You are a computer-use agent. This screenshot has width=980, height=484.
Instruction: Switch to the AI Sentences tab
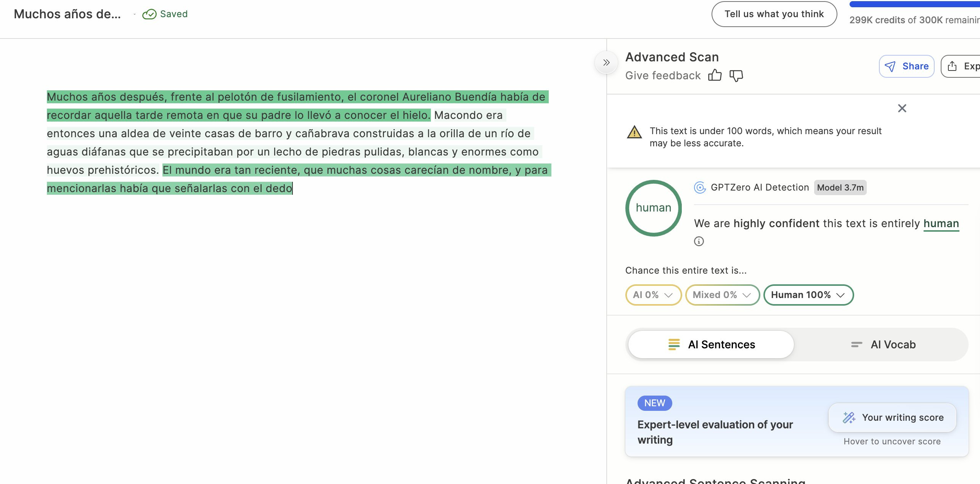(x=711, y=345)
